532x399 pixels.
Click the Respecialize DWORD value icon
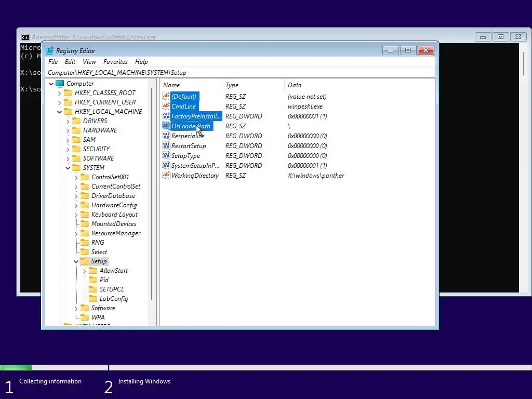(x=166, y=136)
